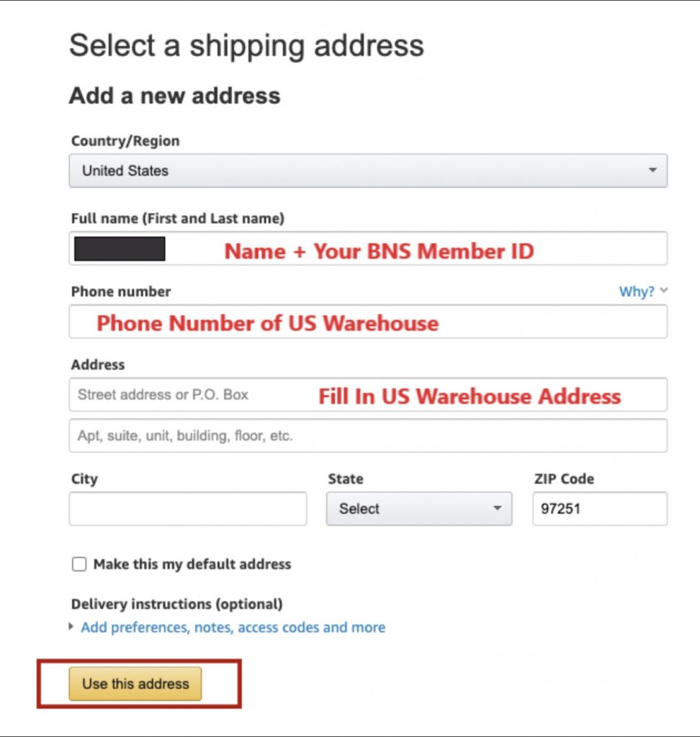Open the Why? link beside Phone number
The image size is (700, 737).
(x=637, y=291)
